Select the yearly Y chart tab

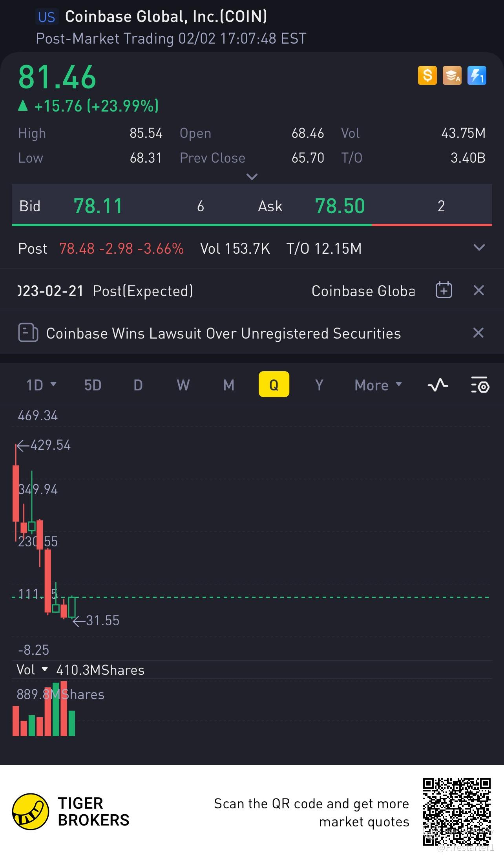[319, 385]
